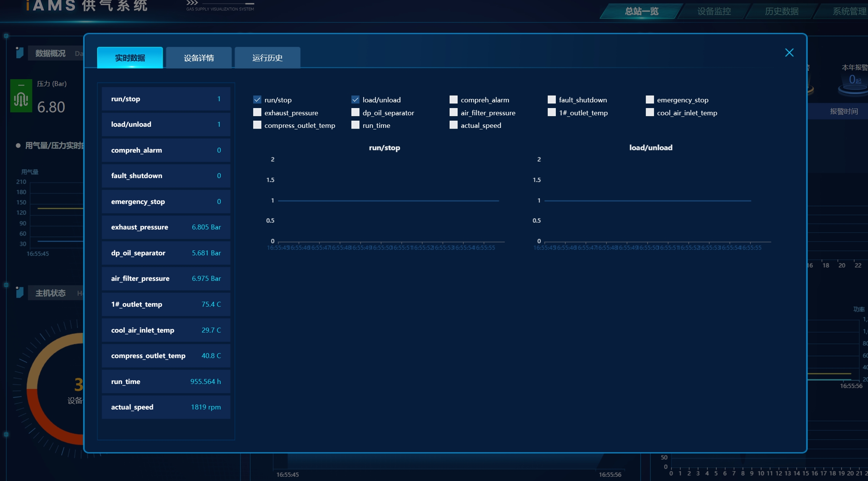The width and height of the screenshot is (868, 481).
Task: Select the fault_shutdown data row
Action: (166, 176)
